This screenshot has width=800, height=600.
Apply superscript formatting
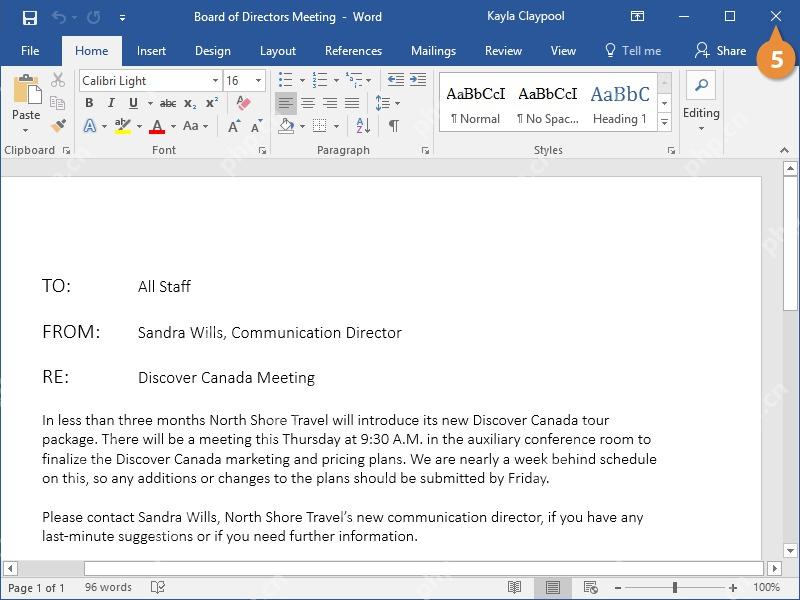(x=212, y=103)
